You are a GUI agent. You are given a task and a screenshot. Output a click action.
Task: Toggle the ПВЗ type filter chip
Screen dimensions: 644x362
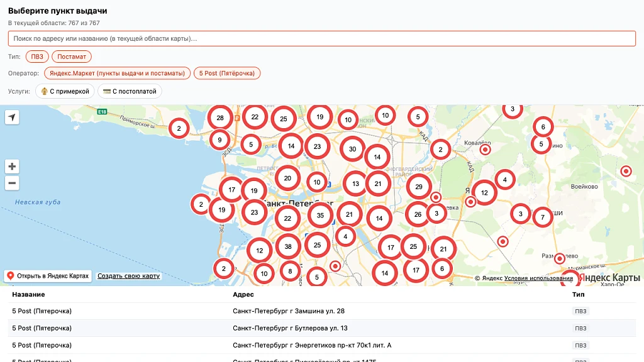tap(37, 57)
